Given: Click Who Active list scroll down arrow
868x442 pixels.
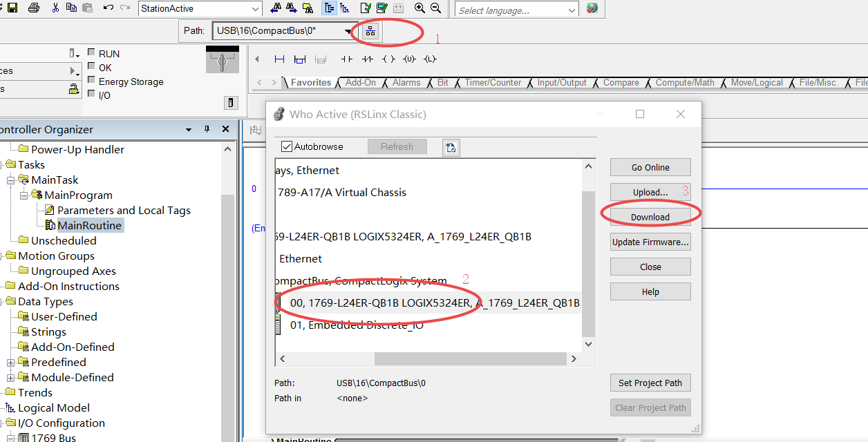Looking at the screenshot, I should coord(588,343).
